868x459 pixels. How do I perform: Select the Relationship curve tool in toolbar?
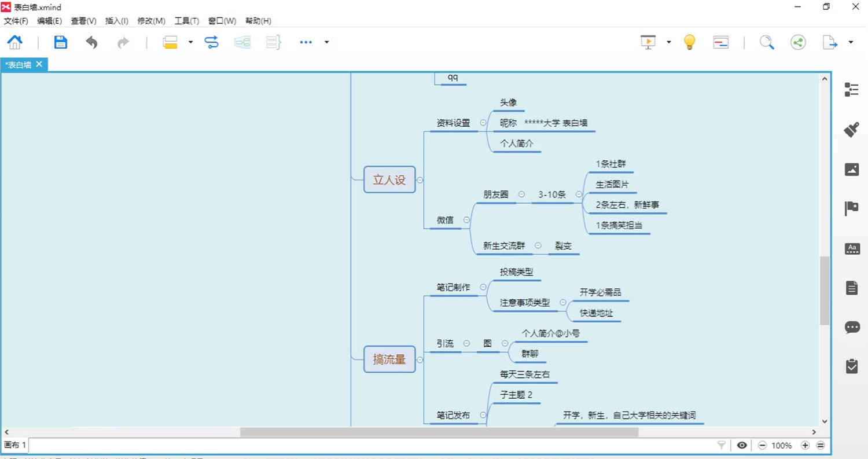[x=211, y=42]
